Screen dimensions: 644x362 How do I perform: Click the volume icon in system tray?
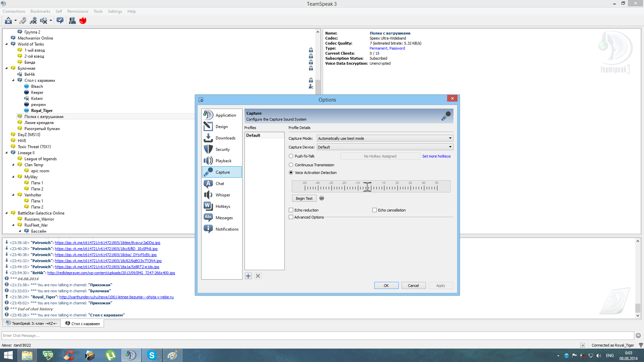[x=599, y=356]
